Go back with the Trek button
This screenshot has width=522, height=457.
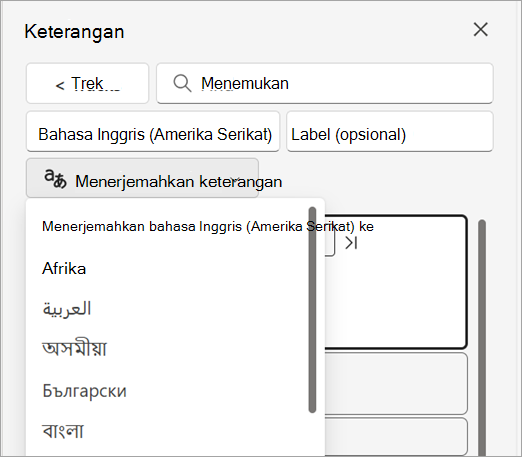87,83
